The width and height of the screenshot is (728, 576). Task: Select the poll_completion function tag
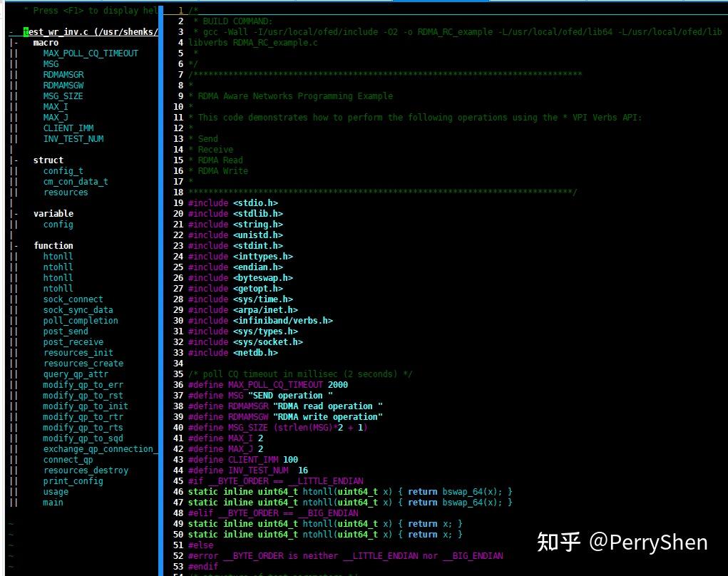point(81,320)
